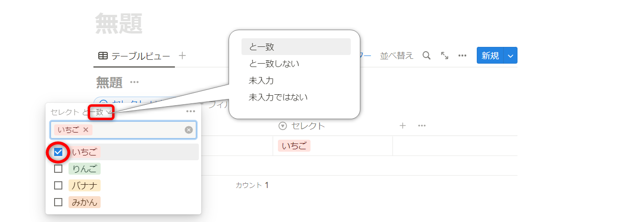This screenshot has height=222, width=644.
Task: Tick the みかん option checkbox
Action: tap(58, 202)
